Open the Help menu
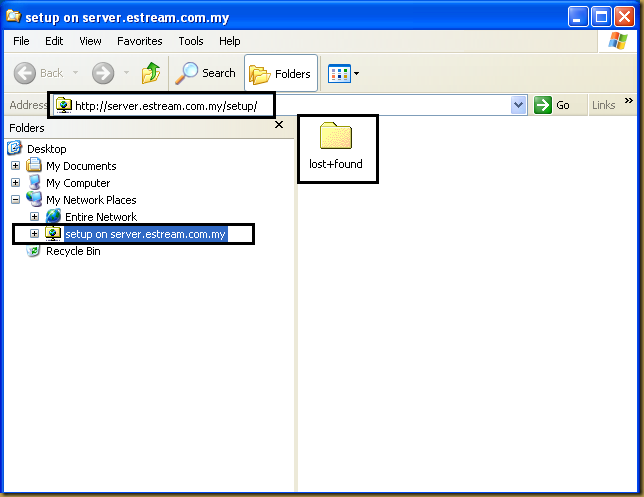 [230, 41]
